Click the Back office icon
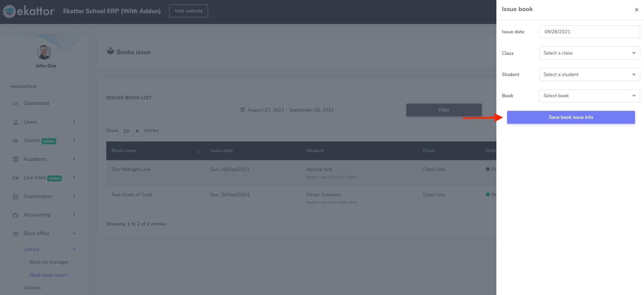Image resolution: width=644 pixels, height=295 pixels. [x=15, y=234]
